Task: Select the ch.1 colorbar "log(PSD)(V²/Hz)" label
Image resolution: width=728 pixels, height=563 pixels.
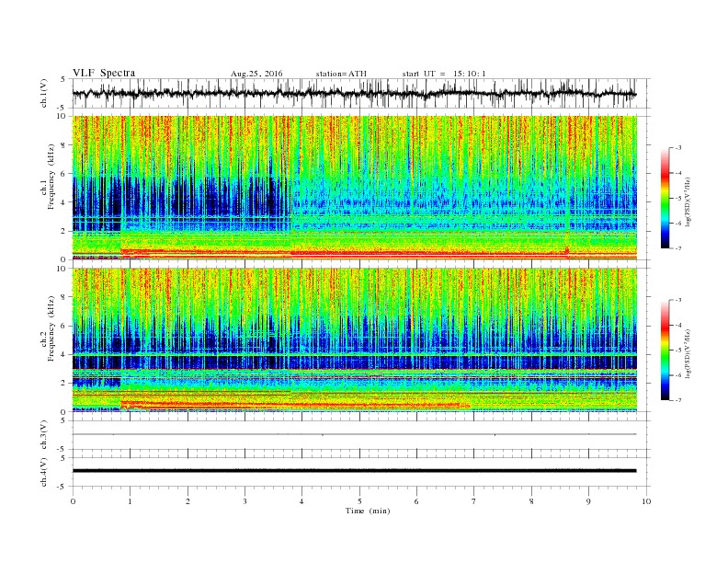Action: point(688,201)
